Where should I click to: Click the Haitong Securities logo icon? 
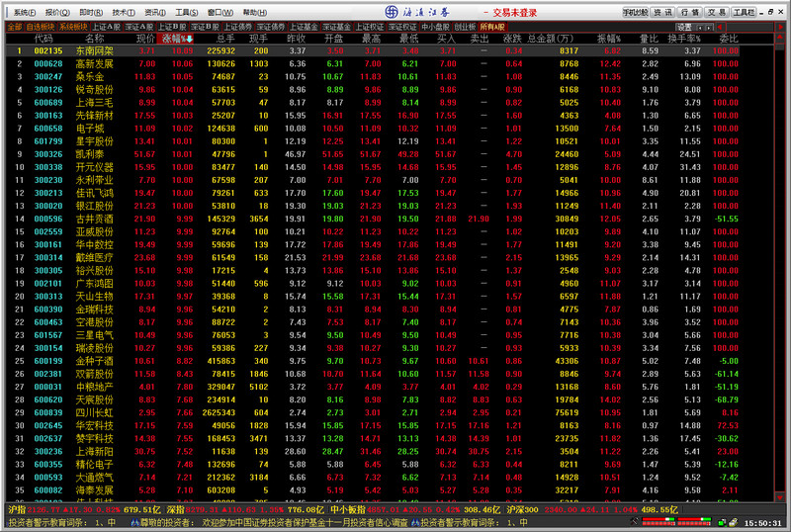pyautogui.click(x=392, y=12)
